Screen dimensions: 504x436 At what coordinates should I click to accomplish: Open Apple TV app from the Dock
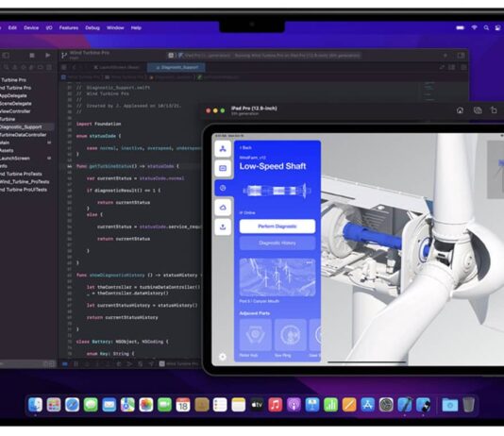(257, 405)
